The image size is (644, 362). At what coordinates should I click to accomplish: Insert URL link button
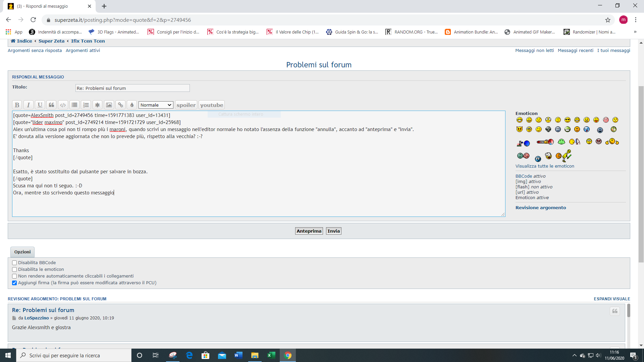tap(120, 105)
